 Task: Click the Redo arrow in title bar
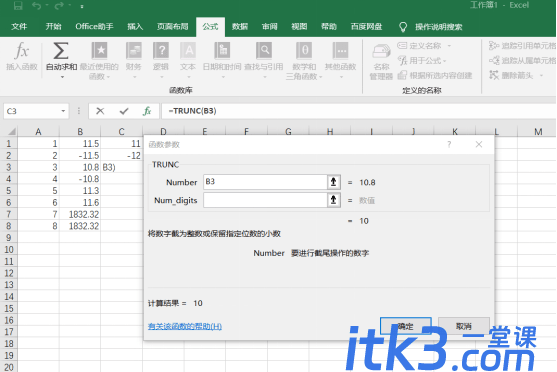[x=59, y=5]
